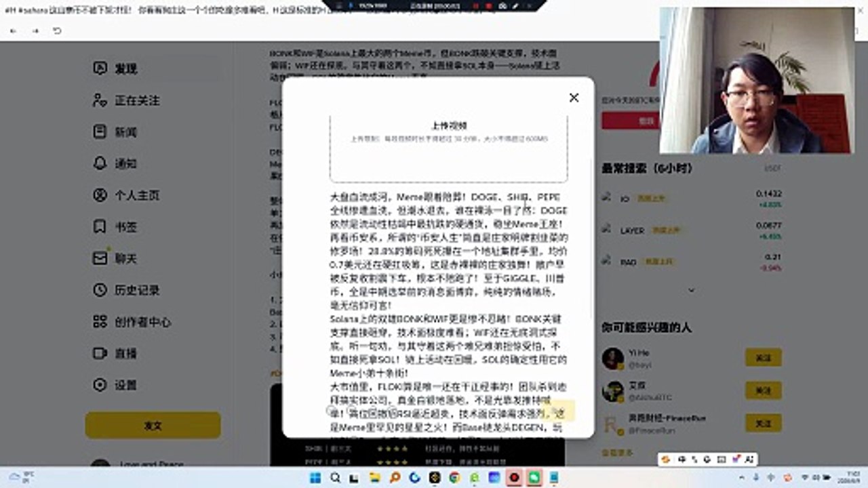Open the LAYER coin row in 最常搜索
The width and height of the screenshot is (868, 488).
692,230
